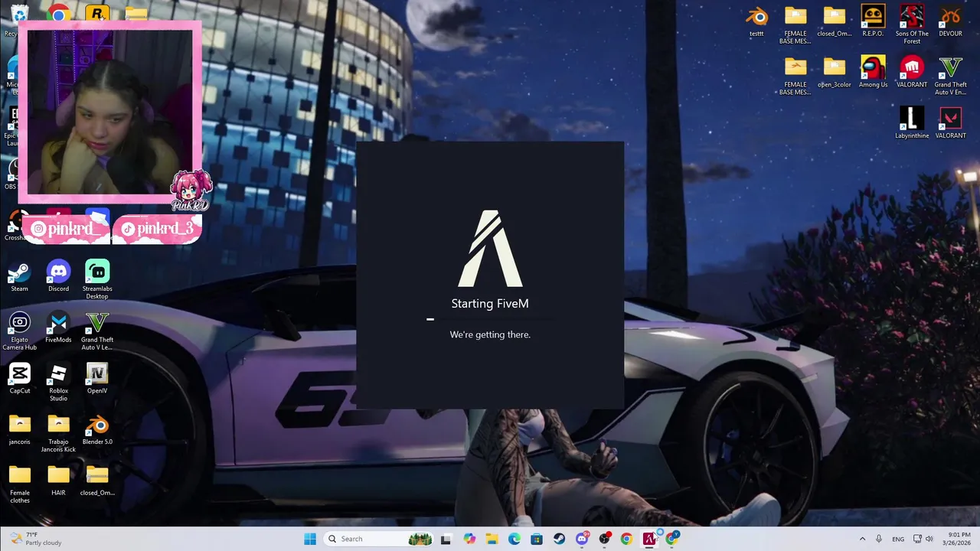Open the volume control tray icon

(929, 539)
